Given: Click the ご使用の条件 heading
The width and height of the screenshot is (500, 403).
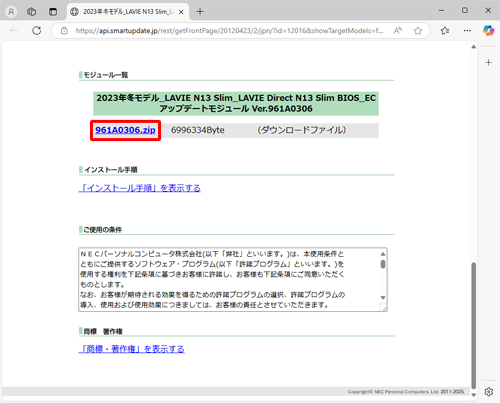Looking at the screenshot, I should click(x=102, y=230).
